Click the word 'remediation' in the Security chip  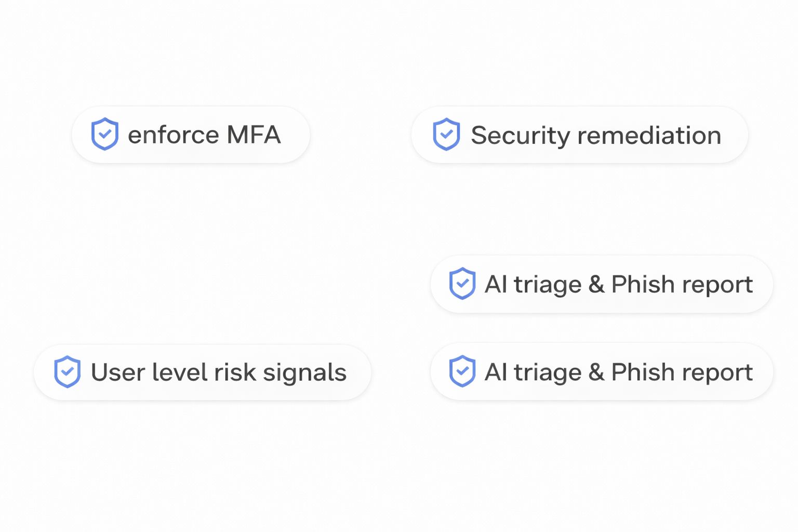[x=649, y=135]
